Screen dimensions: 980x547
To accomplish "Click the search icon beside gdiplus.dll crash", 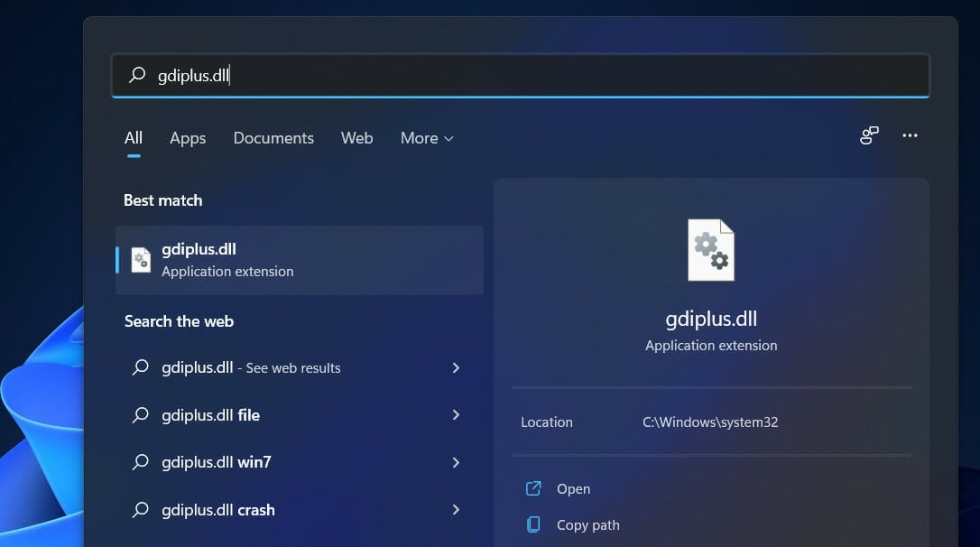I will 141,510.
